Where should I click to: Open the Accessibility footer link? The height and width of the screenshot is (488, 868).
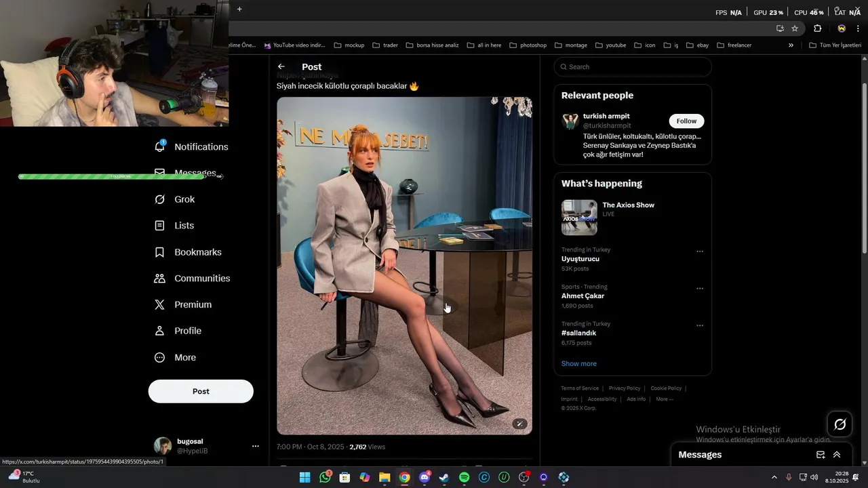602,399
